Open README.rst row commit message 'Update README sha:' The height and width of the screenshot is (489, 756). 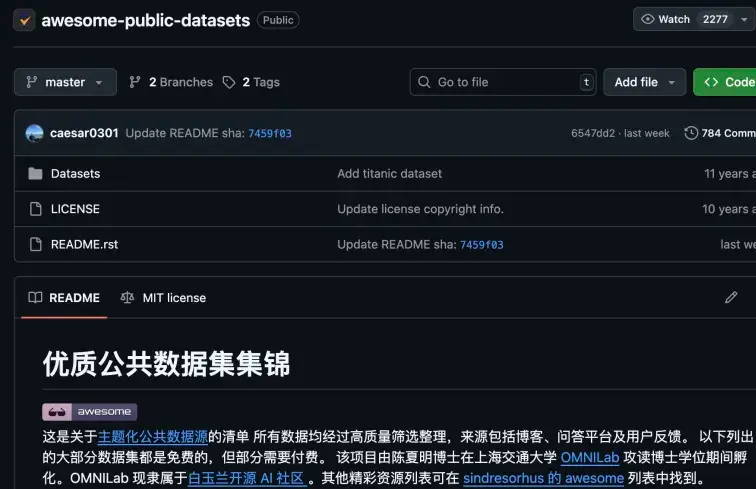[x=397, y=244]
